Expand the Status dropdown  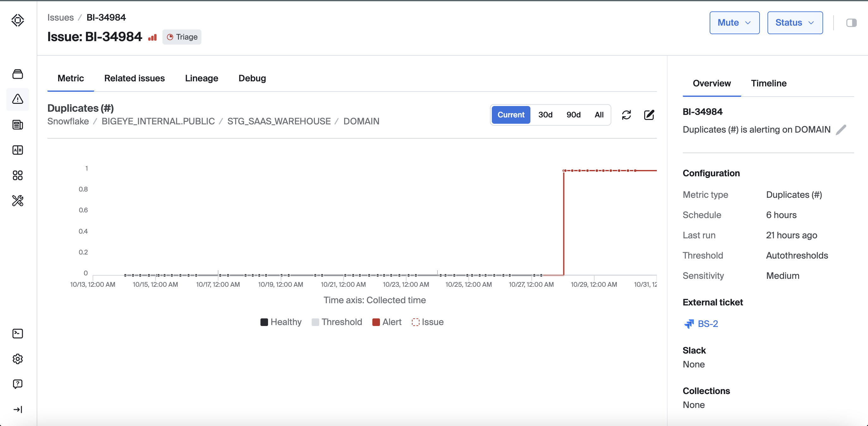coord(795,22)
